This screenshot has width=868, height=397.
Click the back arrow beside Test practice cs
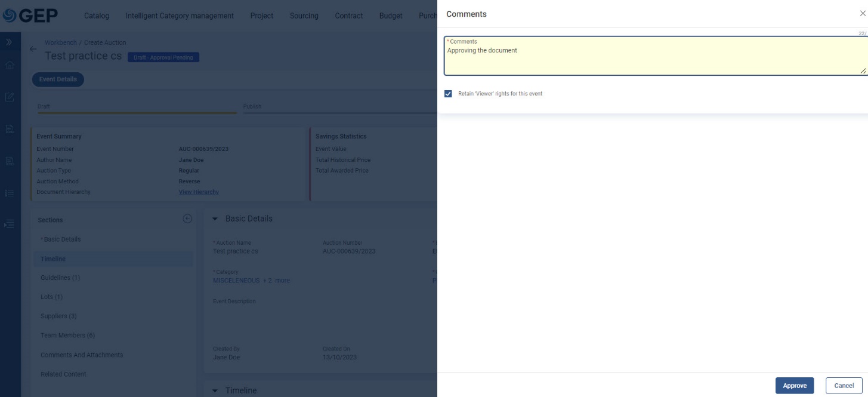[33, 50]
